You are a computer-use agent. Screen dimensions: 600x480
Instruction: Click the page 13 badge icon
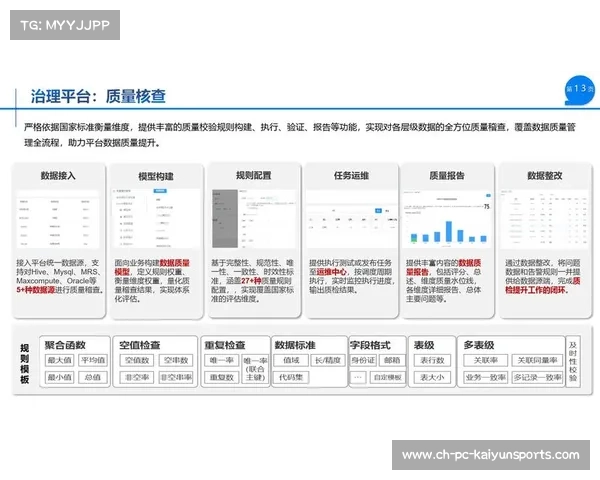coord(580,90)
